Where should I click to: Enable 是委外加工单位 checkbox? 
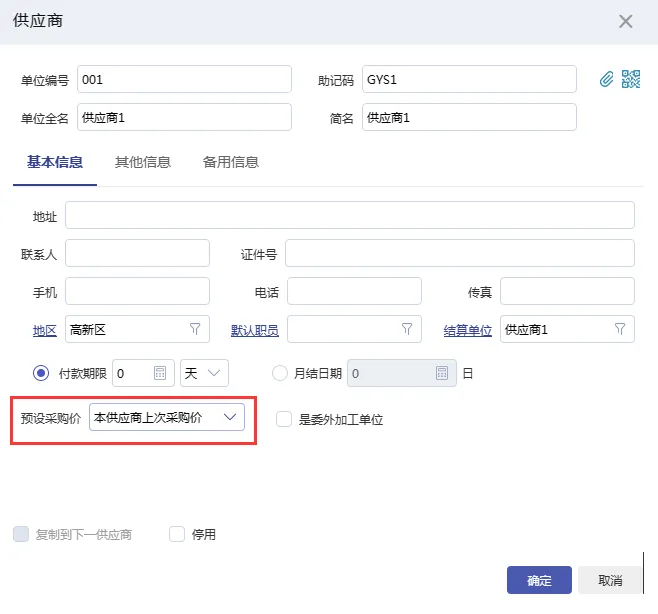(x=284, y=419)
